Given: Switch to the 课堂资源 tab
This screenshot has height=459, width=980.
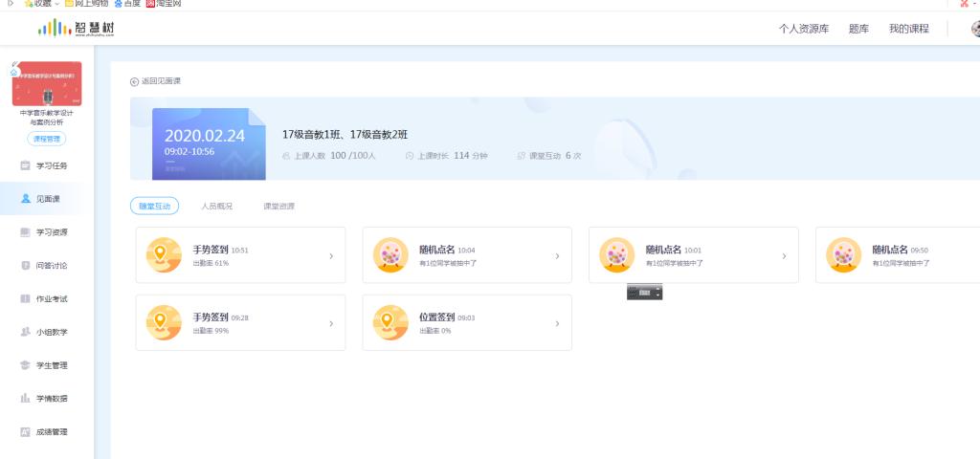Looking at the screenshot, I should [x=278, y=207].
